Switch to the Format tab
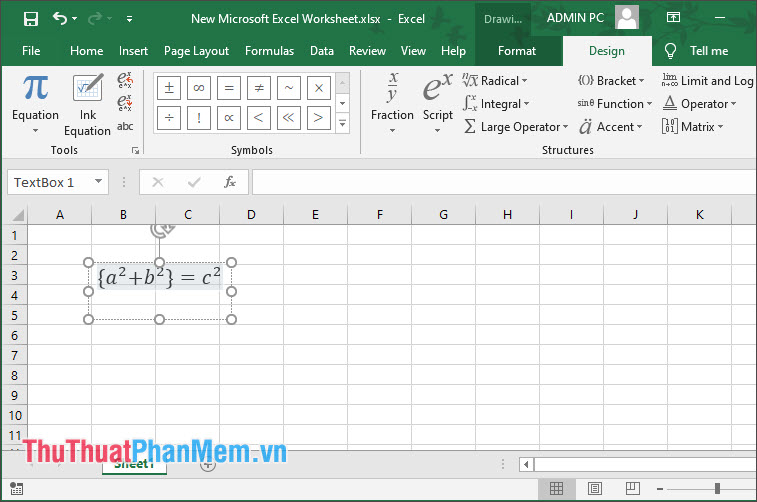 pyautogui.click(x=517, y=51)
